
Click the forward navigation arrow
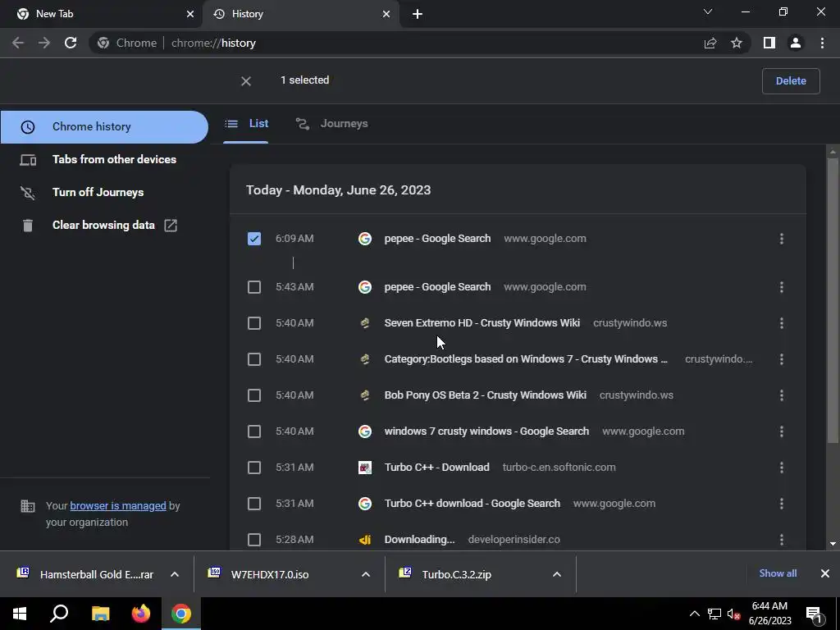pos(44,43)
